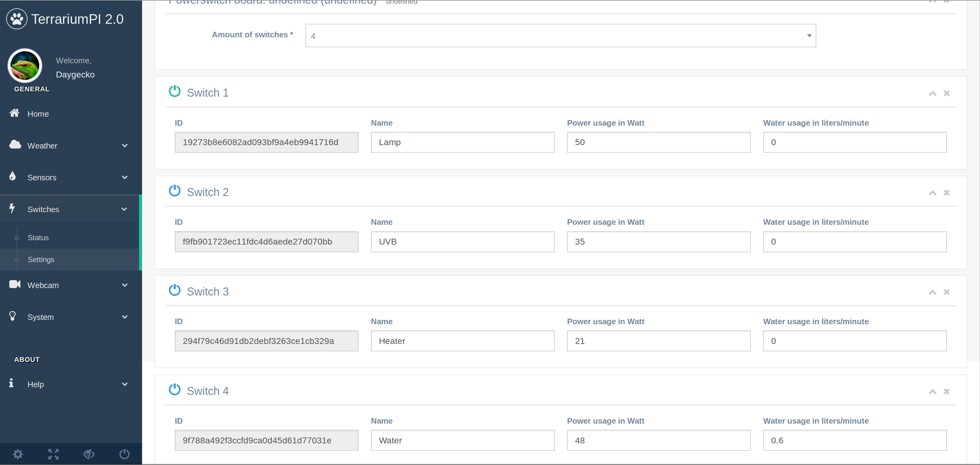Click the Home house icon
Viewport: 980px width, 465px height.
pyautogui.click(x=15, y=113)
